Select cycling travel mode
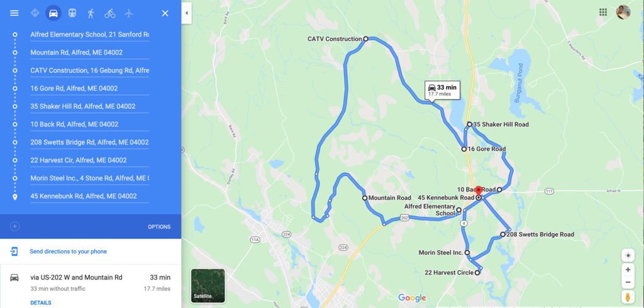This screenshot has height=308, width=644. (109, 13)
